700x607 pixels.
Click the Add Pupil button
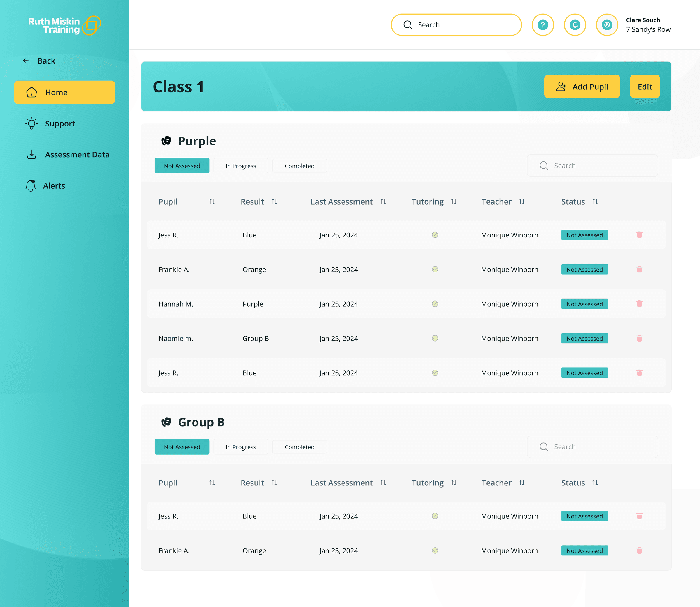(x=582, y=86)
